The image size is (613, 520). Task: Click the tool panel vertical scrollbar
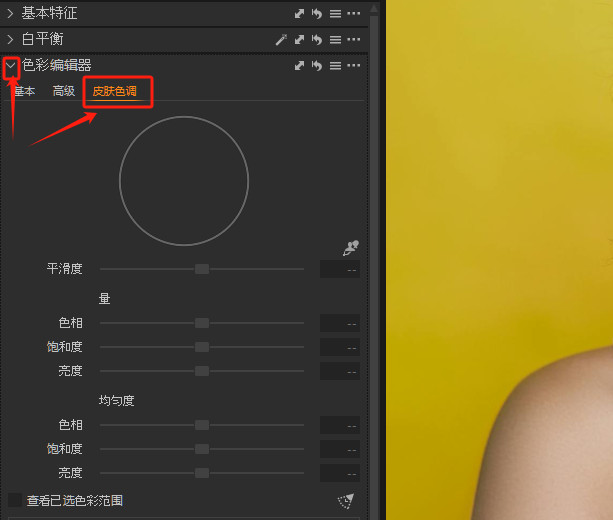tap(374, 268)
